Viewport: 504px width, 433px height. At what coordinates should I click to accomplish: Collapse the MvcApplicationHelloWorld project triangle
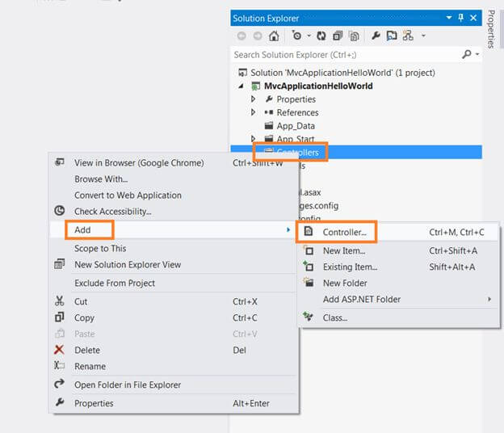pyautogui.click(x=241, y=86)
